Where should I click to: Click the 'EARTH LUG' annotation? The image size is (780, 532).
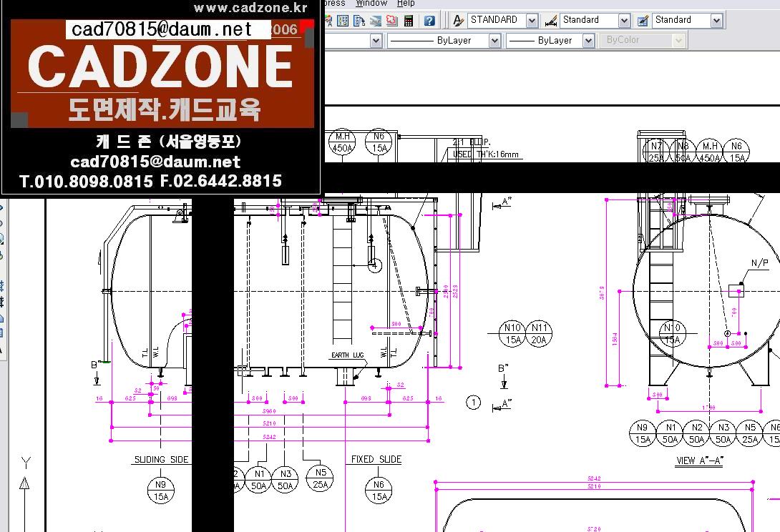[348, 355]
